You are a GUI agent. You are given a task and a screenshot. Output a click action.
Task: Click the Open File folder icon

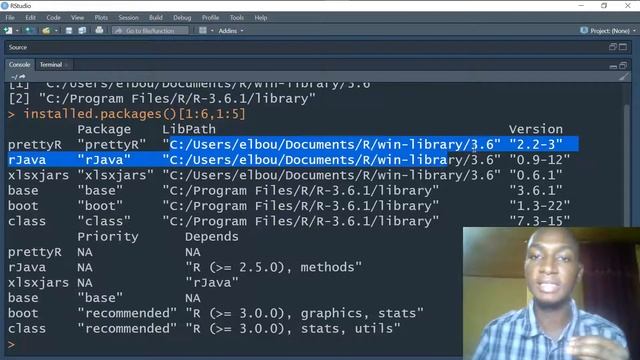click(x=46, y=31)
